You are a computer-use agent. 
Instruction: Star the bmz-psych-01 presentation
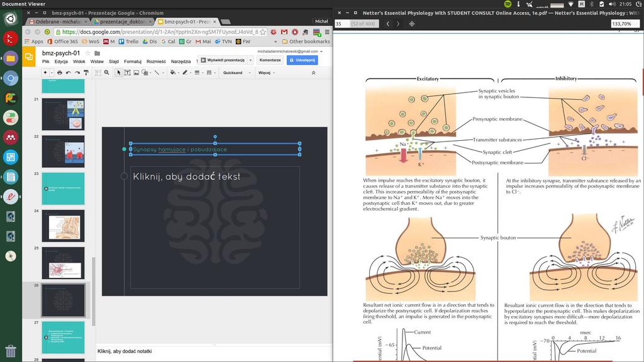87,53
